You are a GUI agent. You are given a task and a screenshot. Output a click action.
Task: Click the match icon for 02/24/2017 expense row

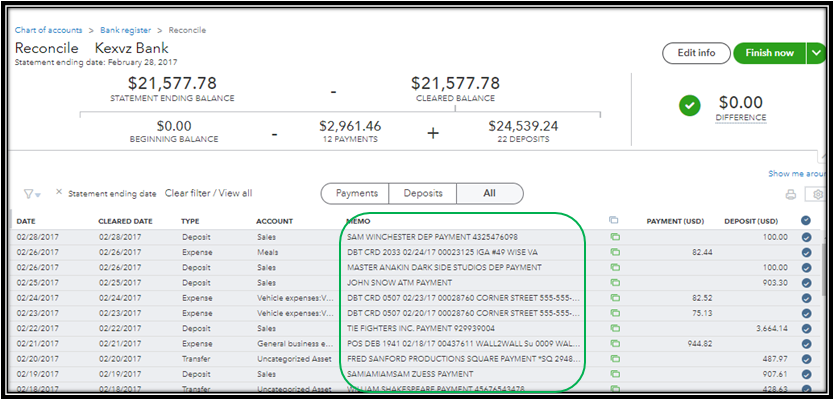coord(615,298)
